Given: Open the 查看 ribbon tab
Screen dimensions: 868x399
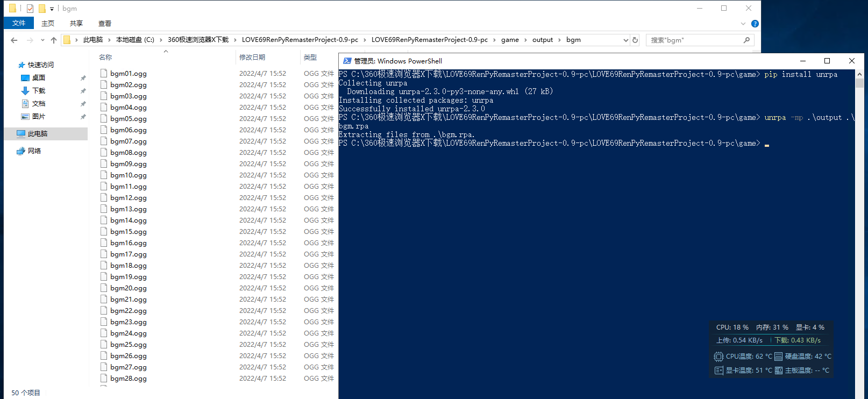Looking at the screenshot, I should (105, 23).
